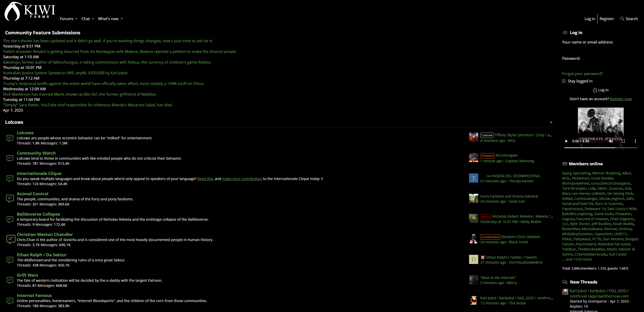The image size is (644, 312).
Task: Click the Kiwi Farms logo
Action: pyautogui.click(x=30, y=11)
